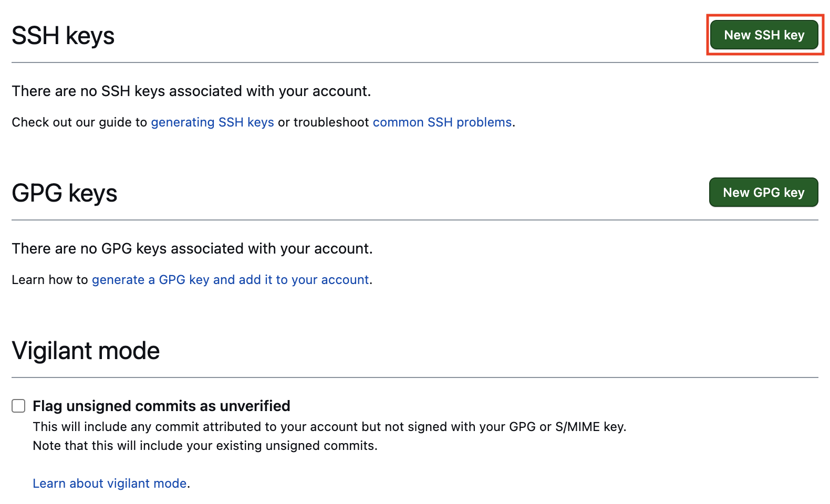The width and height of the screenshot is (830, 504).
Task: Click the 'This will include any commit' description
Action: tap(329, 427)
